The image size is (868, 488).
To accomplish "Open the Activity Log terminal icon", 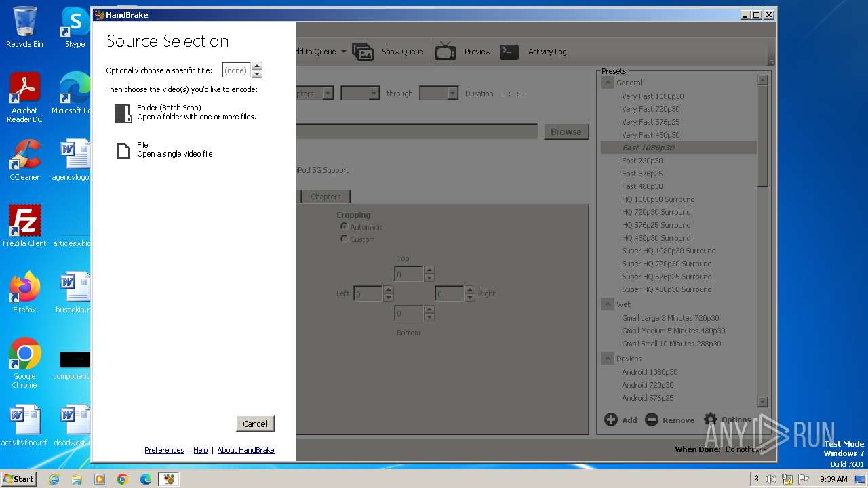I will coord(509,52).
